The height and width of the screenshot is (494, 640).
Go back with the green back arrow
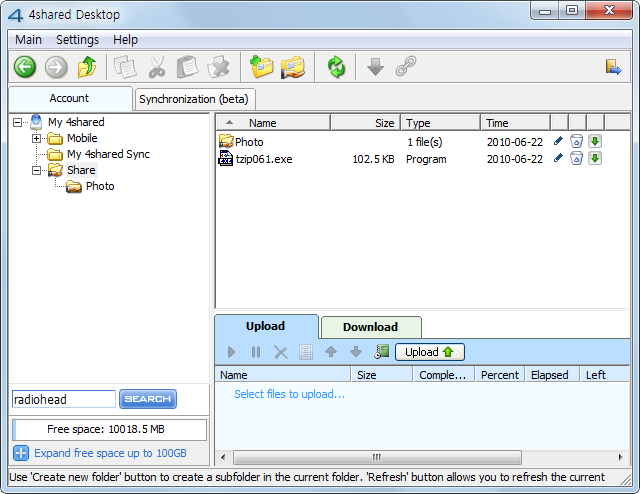pyautogui.click(x=25, y=67)
